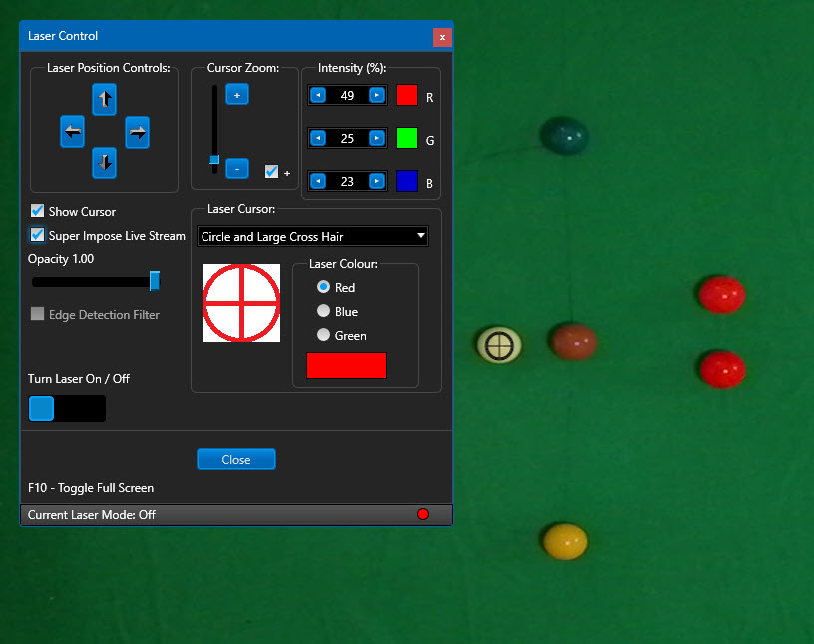
Task: Decrease cursor zoom with minus button
Action: pos(237,168)
